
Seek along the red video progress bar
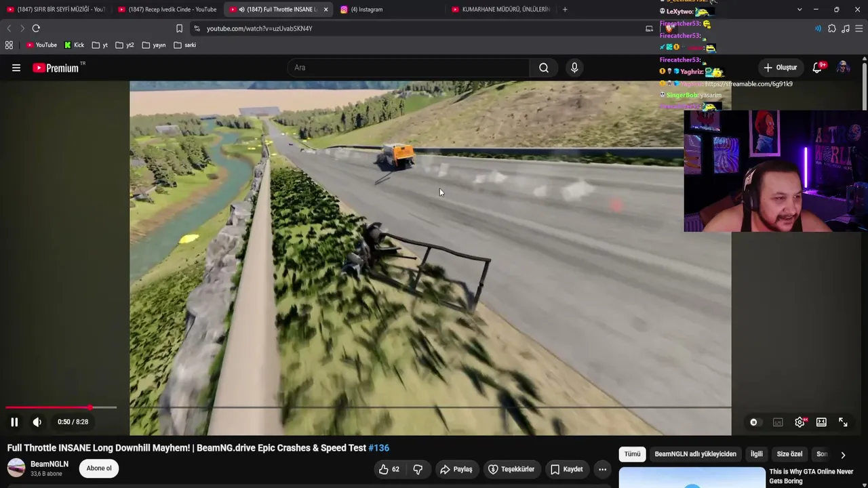(47, 407)
